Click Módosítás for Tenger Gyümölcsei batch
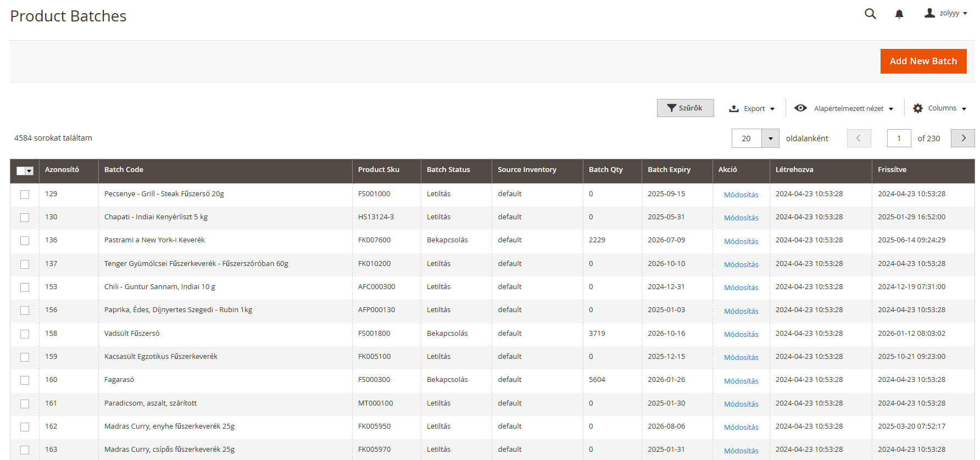Image resolution: width=980 pixels, height=460 pixels. 741,264
